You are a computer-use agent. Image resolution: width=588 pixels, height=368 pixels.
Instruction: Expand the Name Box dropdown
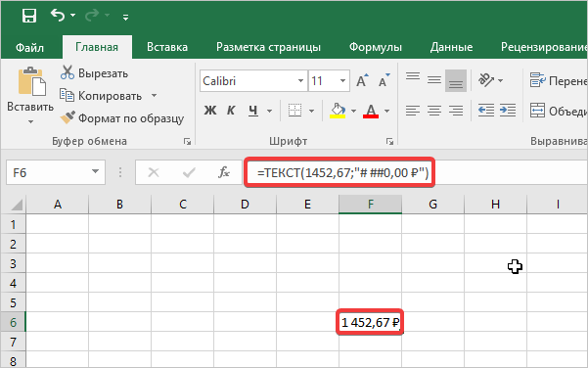click(95, 172)
